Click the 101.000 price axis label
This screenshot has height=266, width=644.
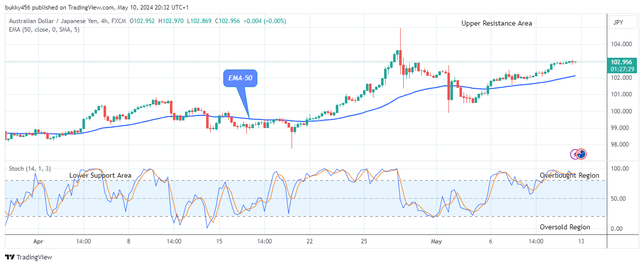click(622, 94)
